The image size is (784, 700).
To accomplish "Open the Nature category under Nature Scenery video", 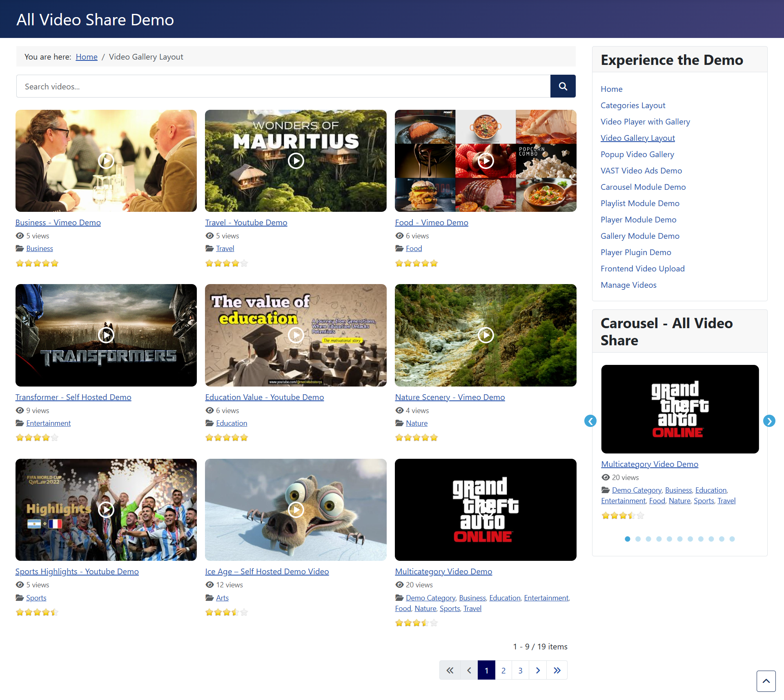I will pyautogui.click(x=416, y=423).
